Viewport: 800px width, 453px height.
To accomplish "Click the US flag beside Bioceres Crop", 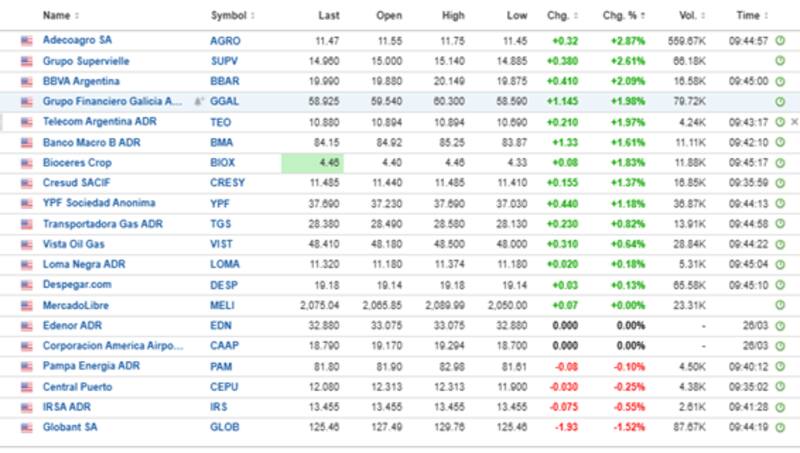I will [27, 163].
